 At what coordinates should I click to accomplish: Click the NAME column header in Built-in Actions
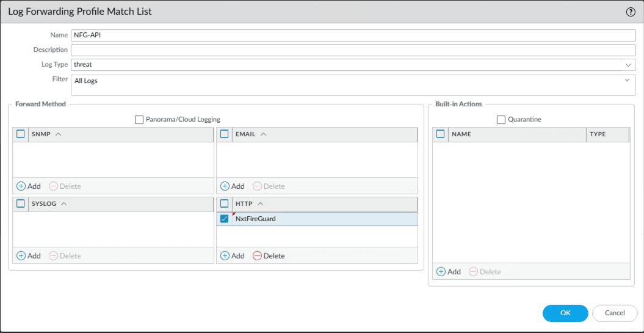pos(461,134)
